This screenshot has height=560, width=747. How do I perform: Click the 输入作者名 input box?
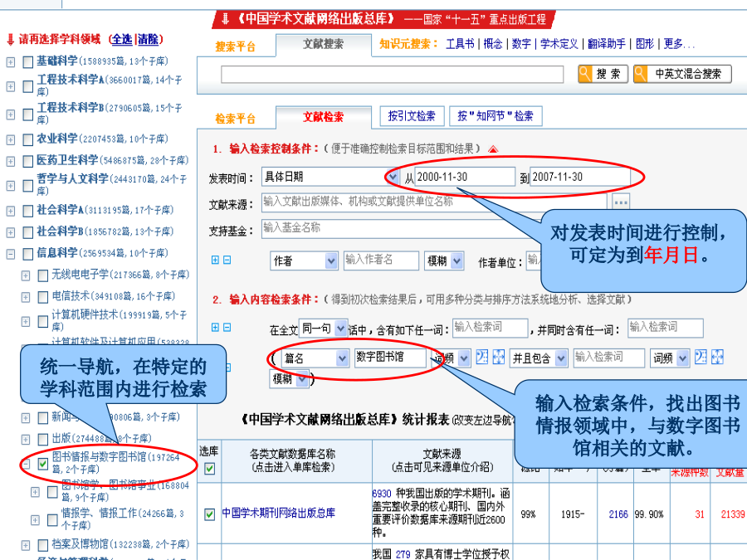click(x=381, y=261)
